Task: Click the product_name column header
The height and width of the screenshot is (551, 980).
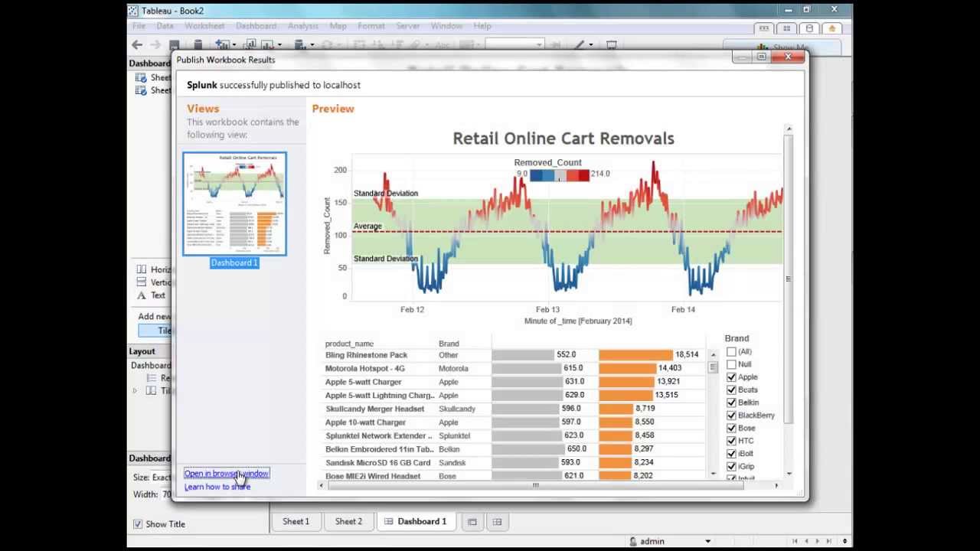Action: click(349, 344)
